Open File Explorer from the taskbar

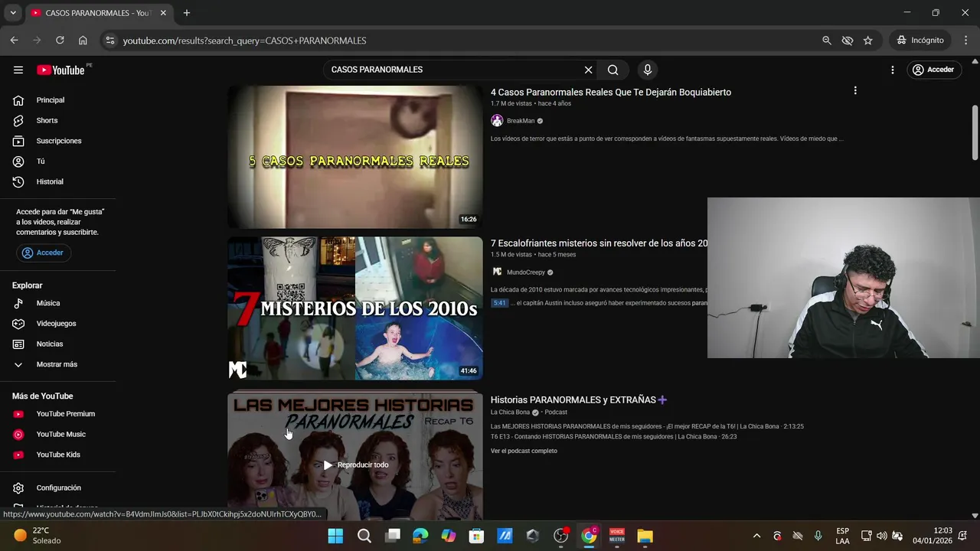pyautogui.click(x=645, y=536)
